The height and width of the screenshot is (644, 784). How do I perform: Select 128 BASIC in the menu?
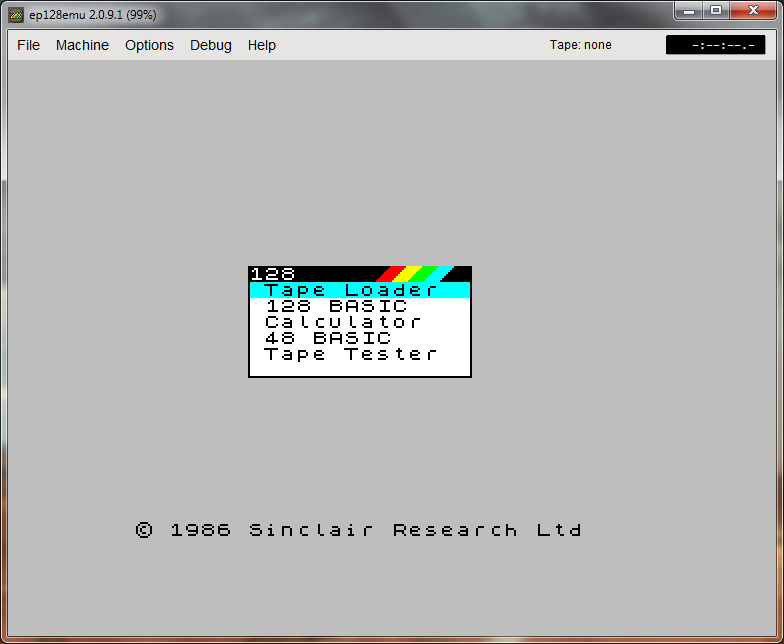(x=360, y=306)
